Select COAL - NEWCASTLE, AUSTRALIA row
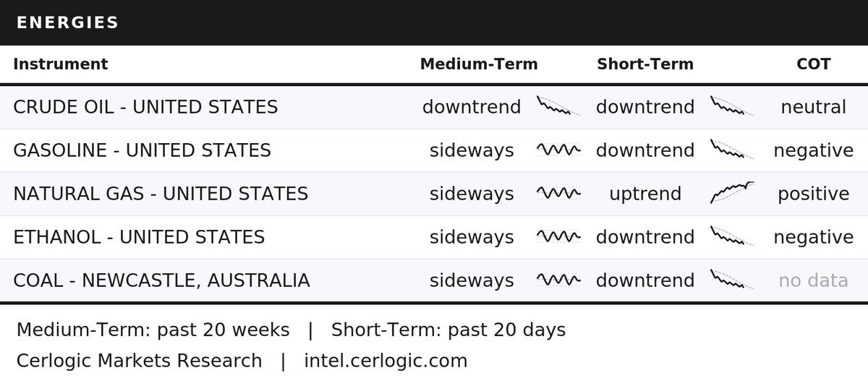This screenshot has height=386, width=868. [434, 280]
